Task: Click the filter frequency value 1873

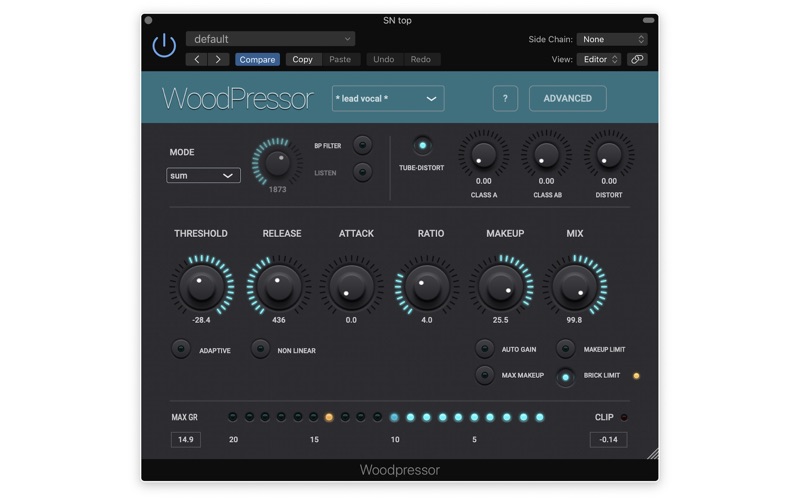Action: tap(278, 189)
